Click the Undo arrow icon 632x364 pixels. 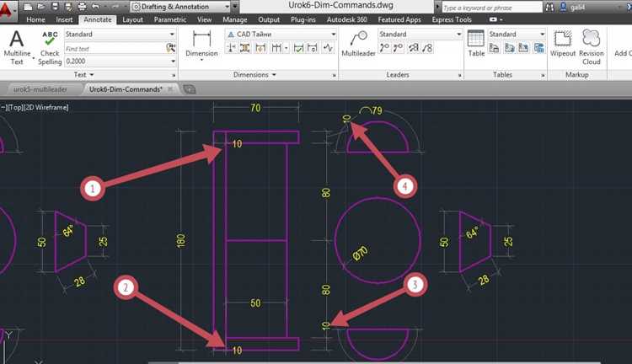[x=96, y=7]
